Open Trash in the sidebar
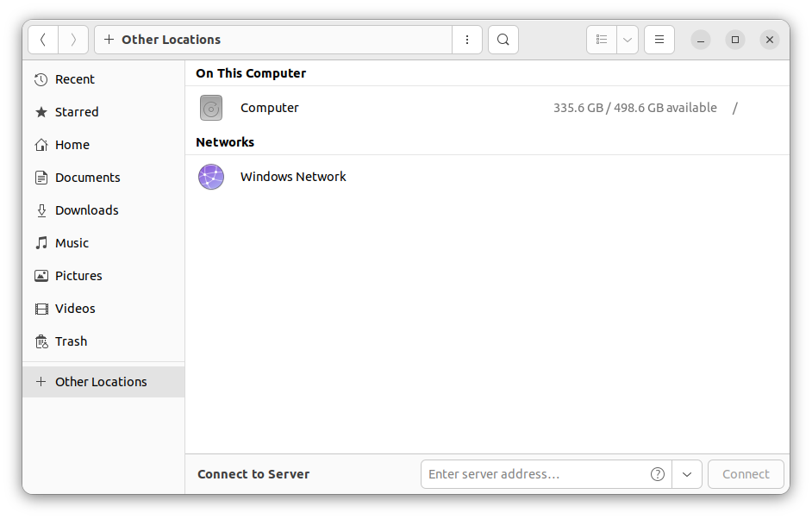This screenshot has height=519, width=812. click(103, 341)
